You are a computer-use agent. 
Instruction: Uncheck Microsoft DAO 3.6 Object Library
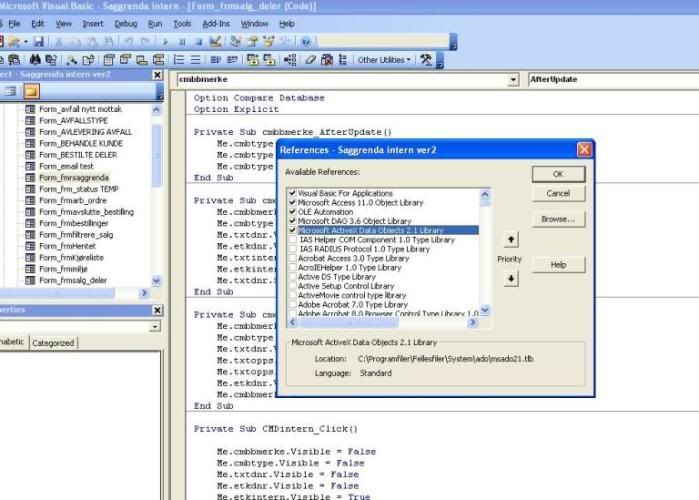tap(292, 220)
